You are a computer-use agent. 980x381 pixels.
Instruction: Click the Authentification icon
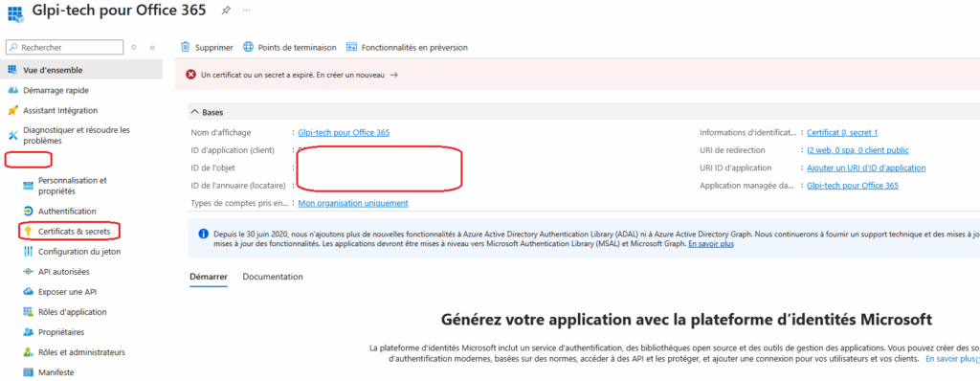click(28, 212)
